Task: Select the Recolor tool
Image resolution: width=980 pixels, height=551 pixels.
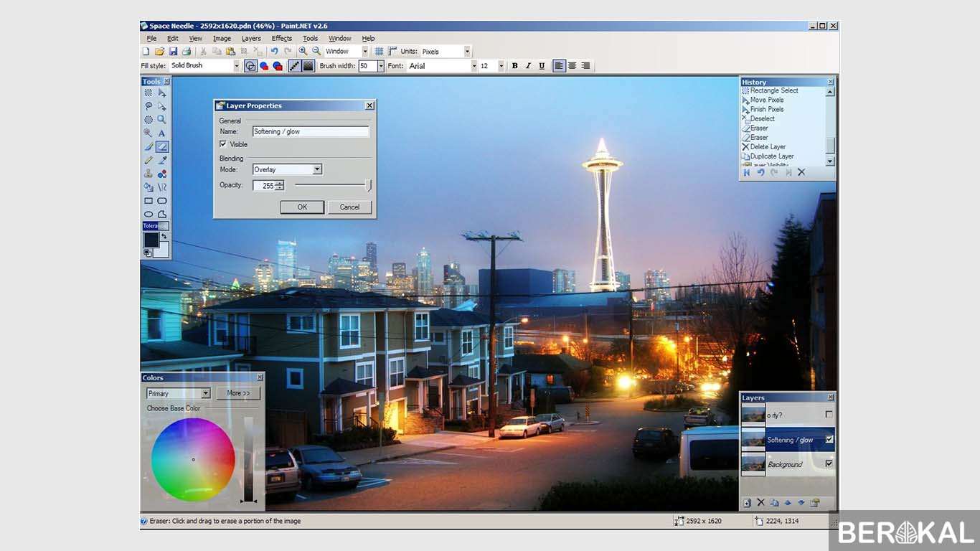Action: 162,174
